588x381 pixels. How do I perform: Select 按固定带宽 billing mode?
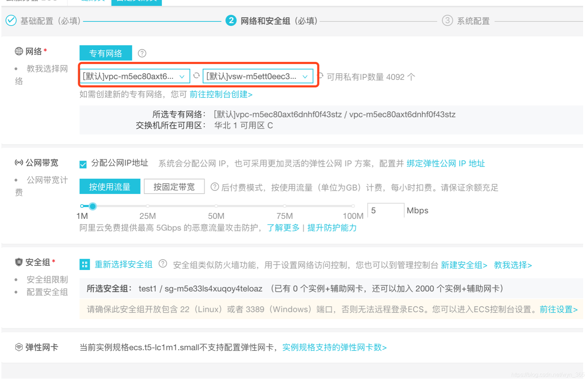(174, 187)
